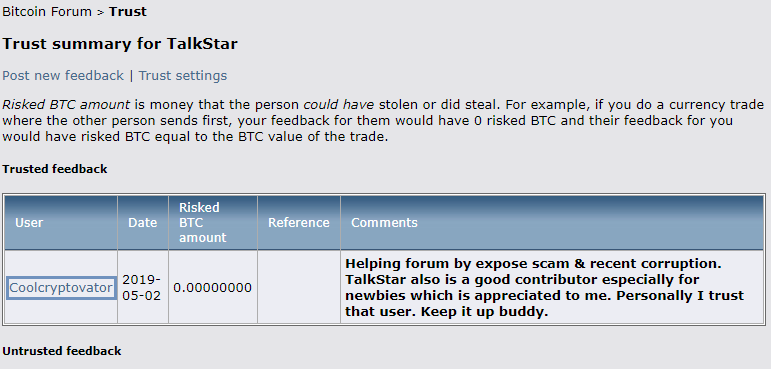771x369 pixels.
Task: Click the Date column header
Action: (x=143, y=222)
